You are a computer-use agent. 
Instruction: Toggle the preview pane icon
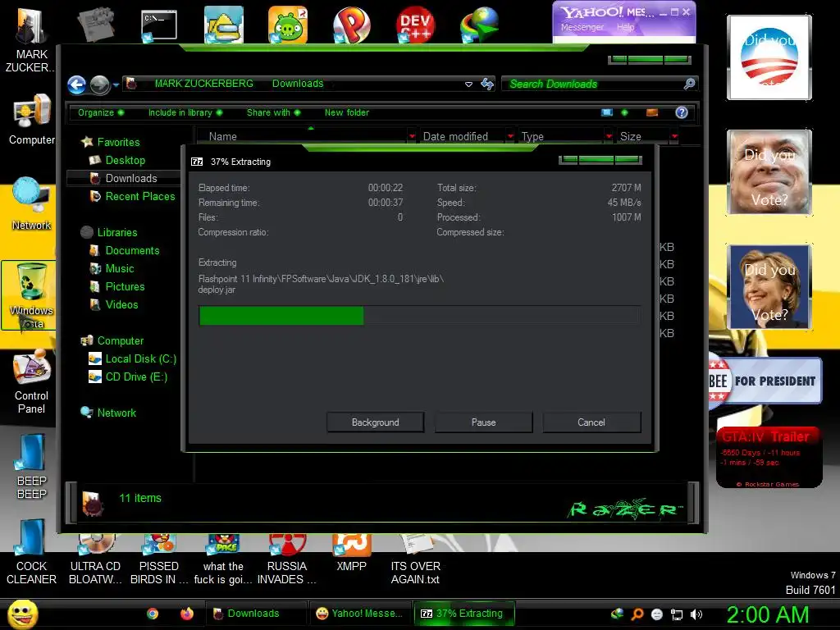(x=652, y=112)
